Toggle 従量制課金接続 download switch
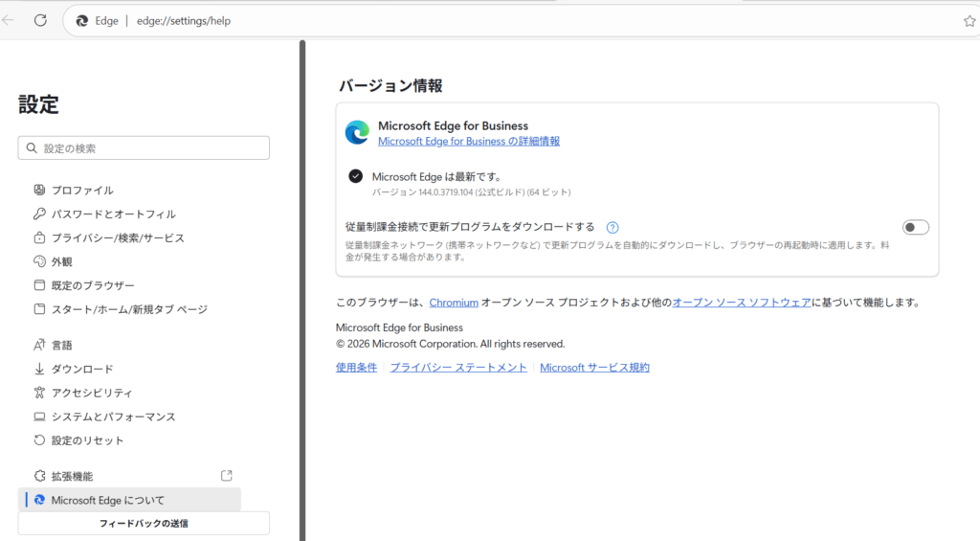This screenshot has width=980, height=541. 915,227
